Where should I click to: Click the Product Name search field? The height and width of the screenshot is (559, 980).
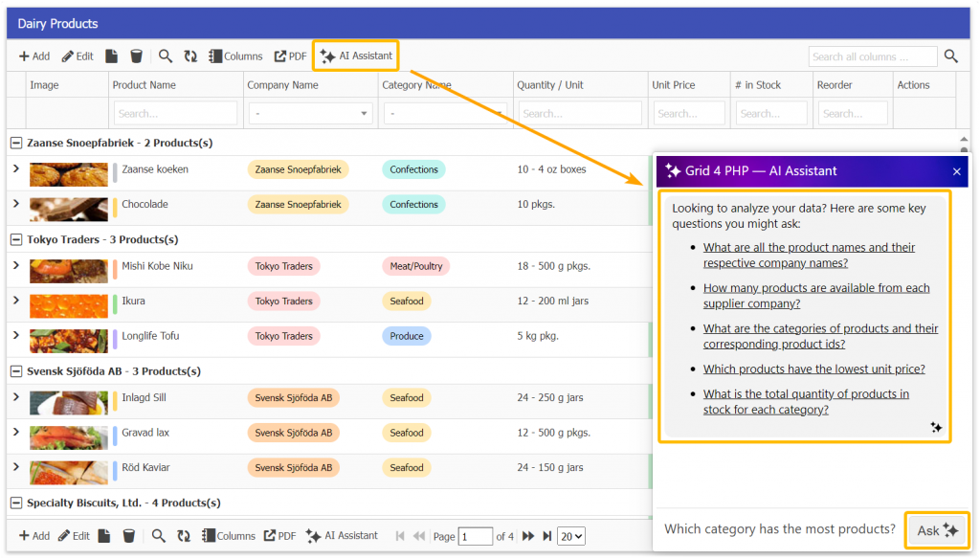[175, 113]
